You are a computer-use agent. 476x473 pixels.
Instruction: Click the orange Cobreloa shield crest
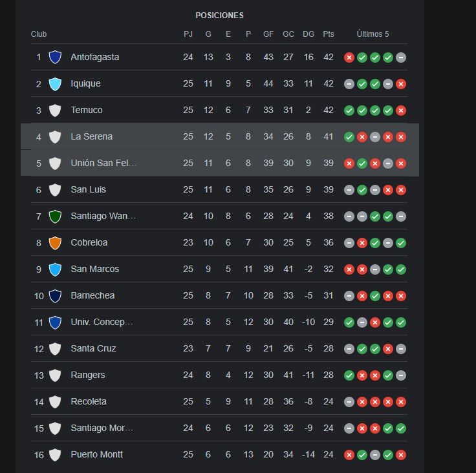click(x=55, y=243)
